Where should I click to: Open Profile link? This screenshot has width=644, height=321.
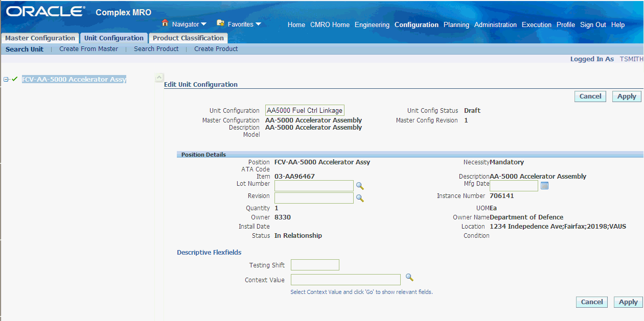pos(566,24)
